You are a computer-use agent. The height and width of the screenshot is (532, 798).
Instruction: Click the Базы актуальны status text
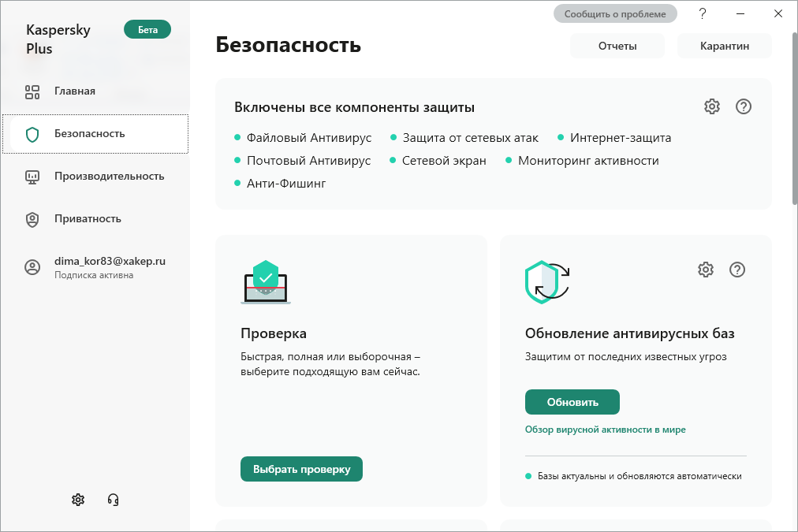[640, 477]
